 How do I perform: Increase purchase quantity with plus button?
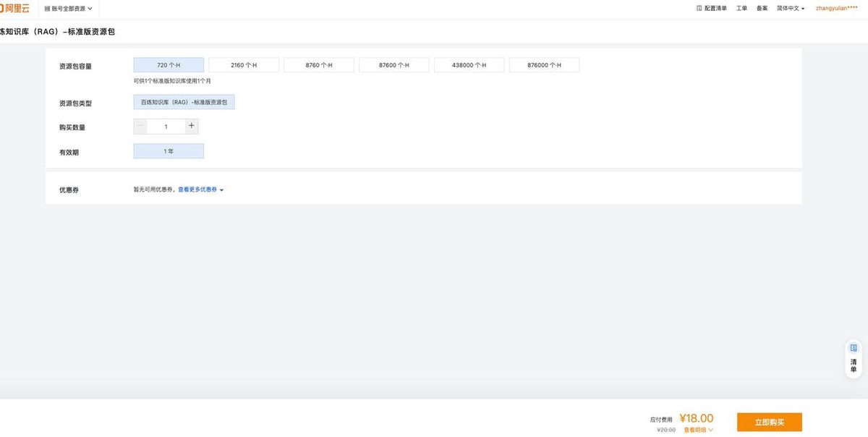(x=192, y=127)
